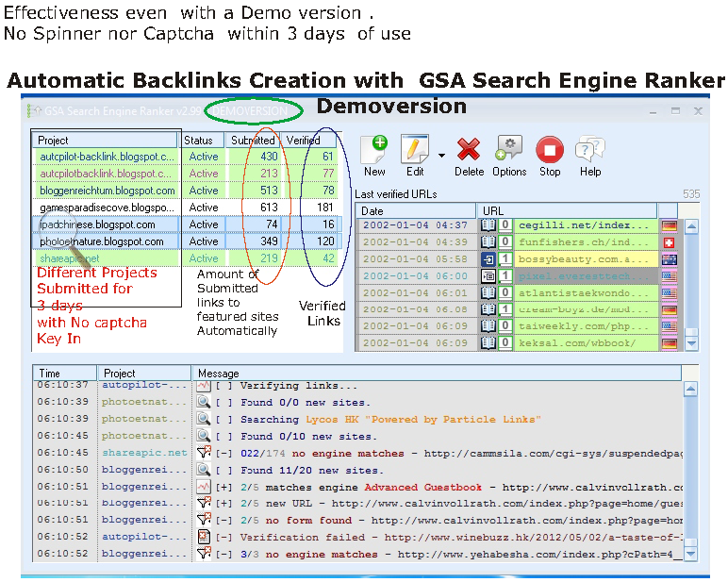
Task: Click submitted count 430
Action: (x=270, y=157)
